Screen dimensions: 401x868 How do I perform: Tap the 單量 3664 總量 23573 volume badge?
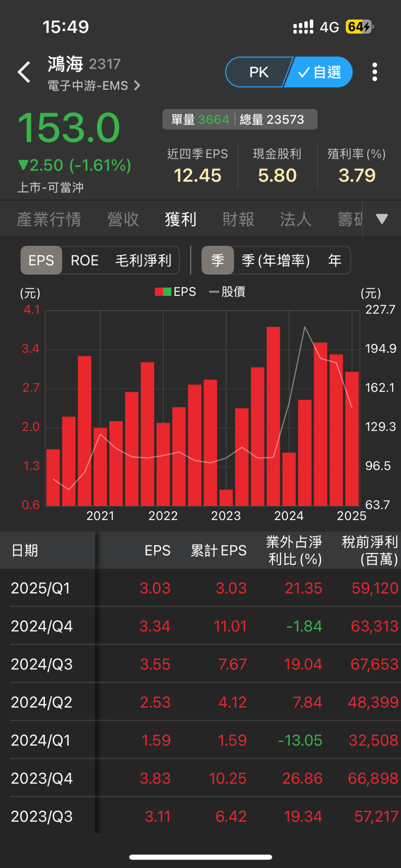click(x=240, y=120)
